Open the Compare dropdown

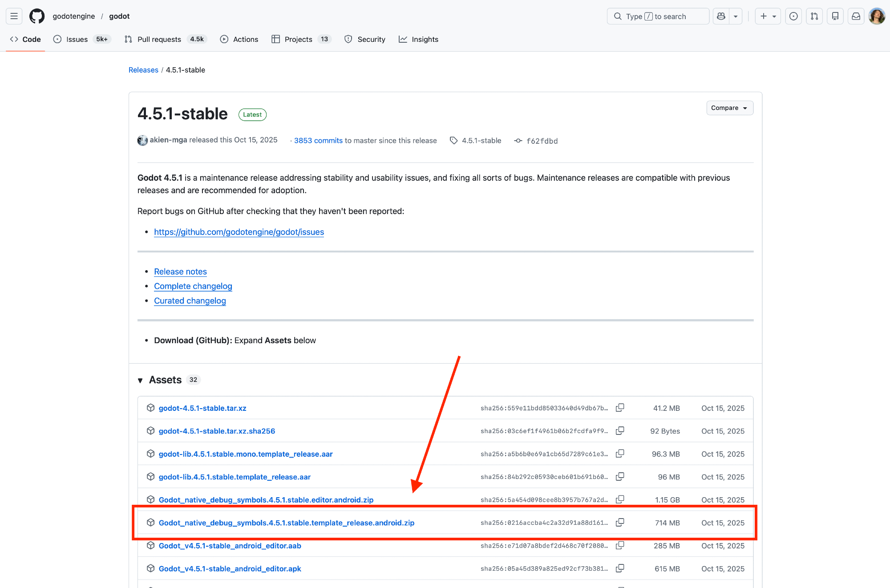(729, 108)
